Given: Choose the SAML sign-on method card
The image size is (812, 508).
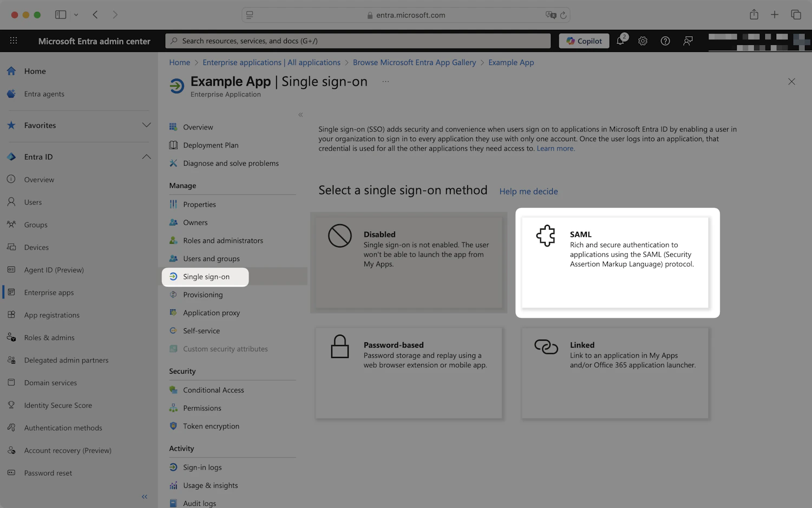Looking at the screenshot, I should pyautogui.click(x=615, y=263).
